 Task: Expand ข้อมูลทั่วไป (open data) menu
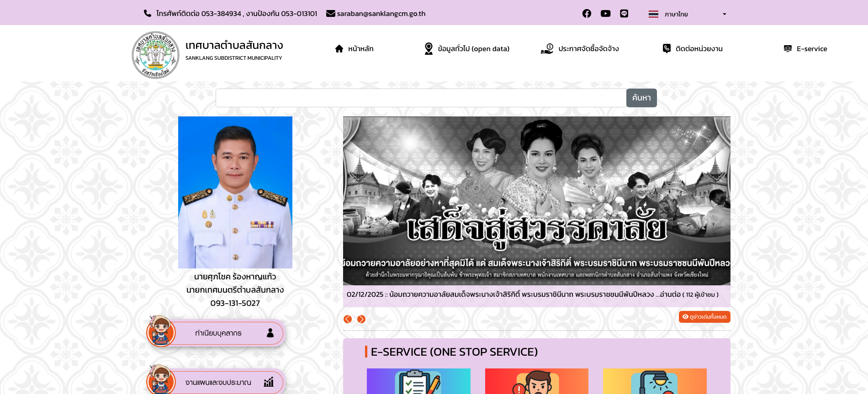click(x=467, y=49)
